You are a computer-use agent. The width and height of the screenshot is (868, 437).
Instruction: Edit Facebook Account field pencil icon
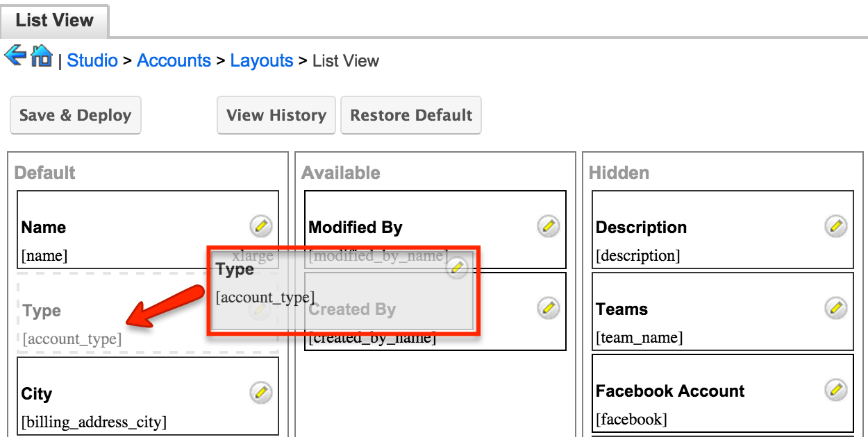(x=836, y=389)
